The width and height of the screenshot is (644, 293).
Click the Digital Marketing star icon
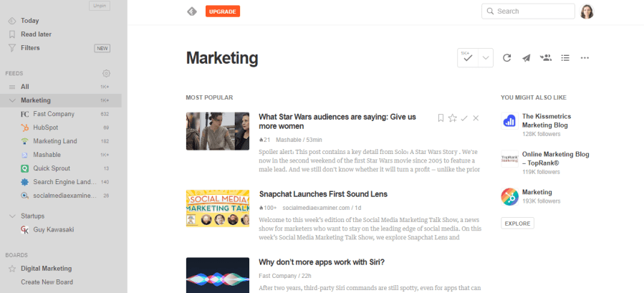point(12,269)
